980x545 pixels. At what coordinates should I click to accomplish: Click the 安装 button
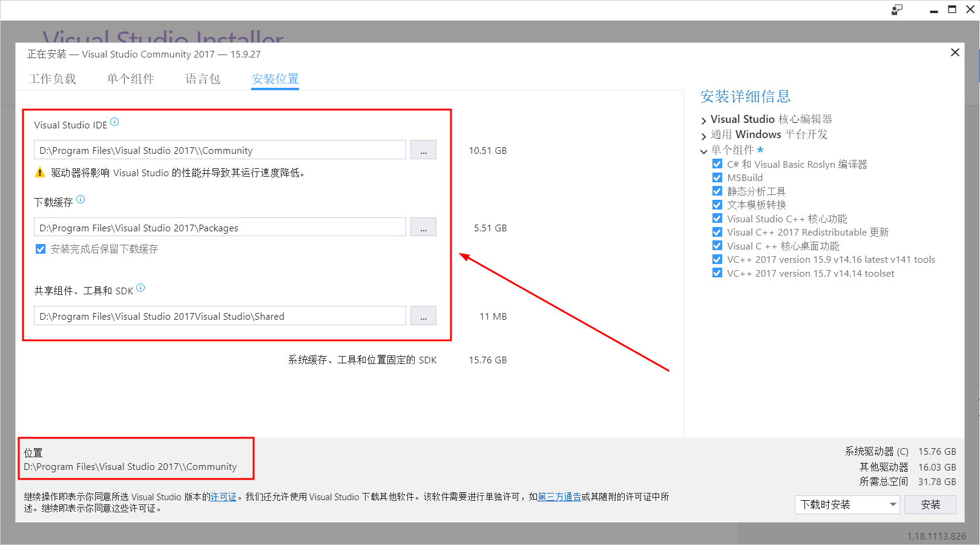tap(930, 504)
